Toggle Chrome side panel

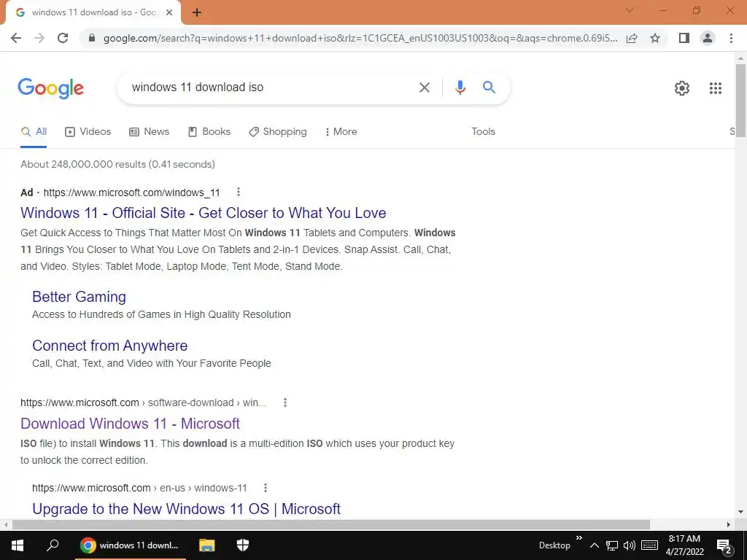click(x=684, y=38)
